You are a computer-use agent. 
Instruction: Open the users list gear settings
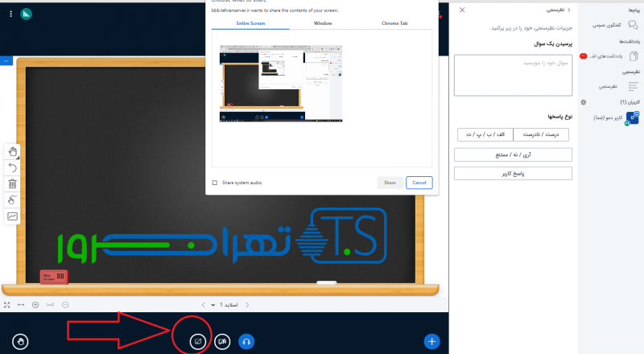tap(584, 102)
